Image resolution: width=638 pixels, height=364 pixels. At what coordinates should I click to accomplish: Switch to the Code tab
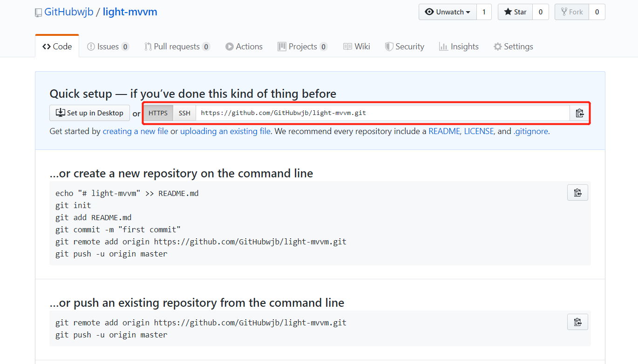pos(57,47)
